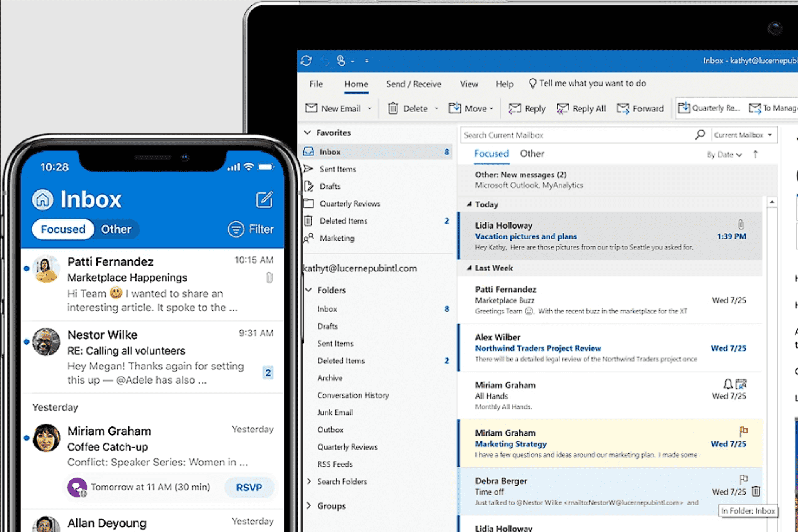Click the search magnifier icon in mailbox search
The height and width of the screenshot is (532, 798).
(700, 135)
